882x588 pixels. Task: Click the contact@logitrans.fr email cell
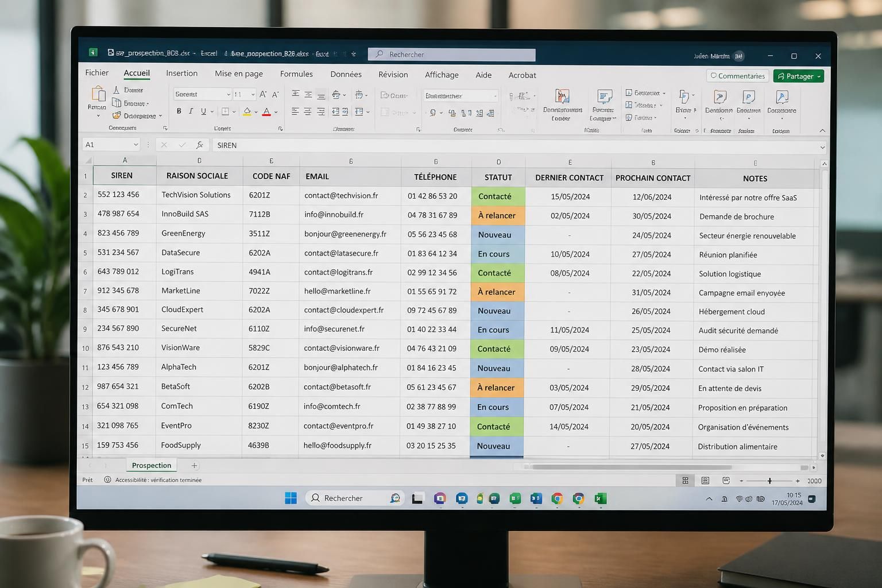(350, 272)
